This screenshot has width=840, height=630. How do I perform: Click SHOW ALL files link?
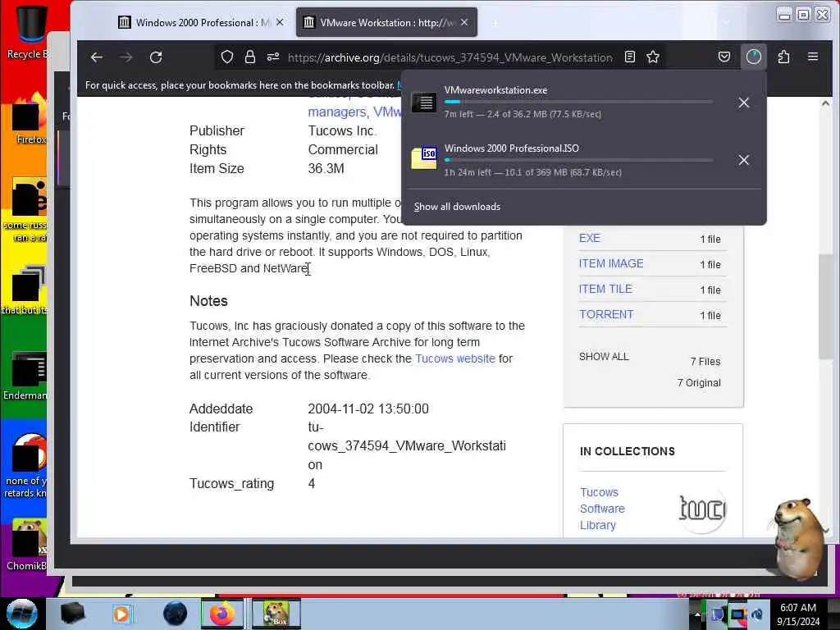pyautogui.click(x=604, y=357)
